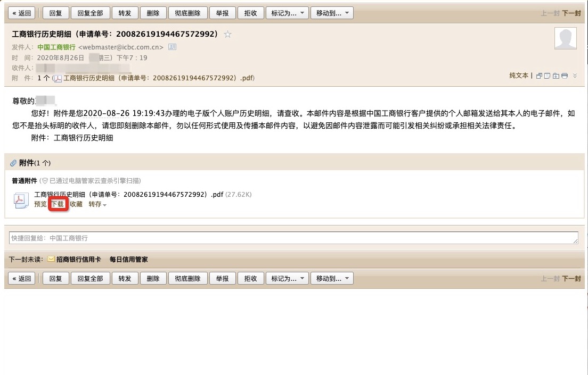
Task: Click 返回 in the bottom toolbar
Action: click(x=21, y=278)
